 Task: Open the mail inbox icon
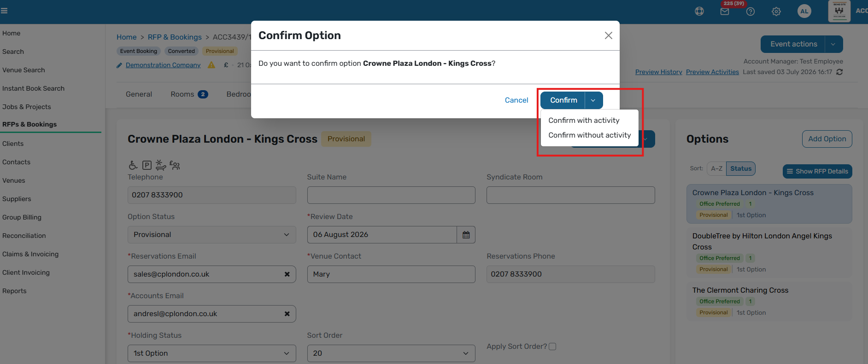[x=725, y=12]
